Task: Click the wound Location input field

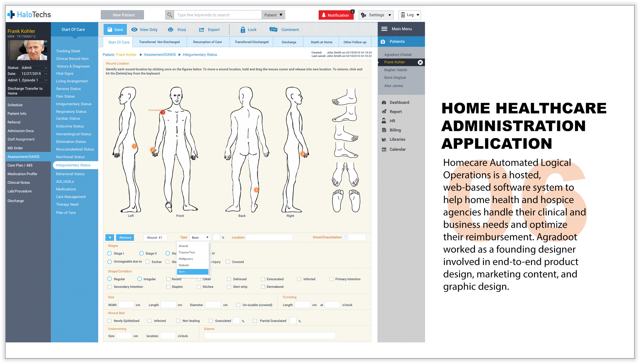Action: (269, 237)
